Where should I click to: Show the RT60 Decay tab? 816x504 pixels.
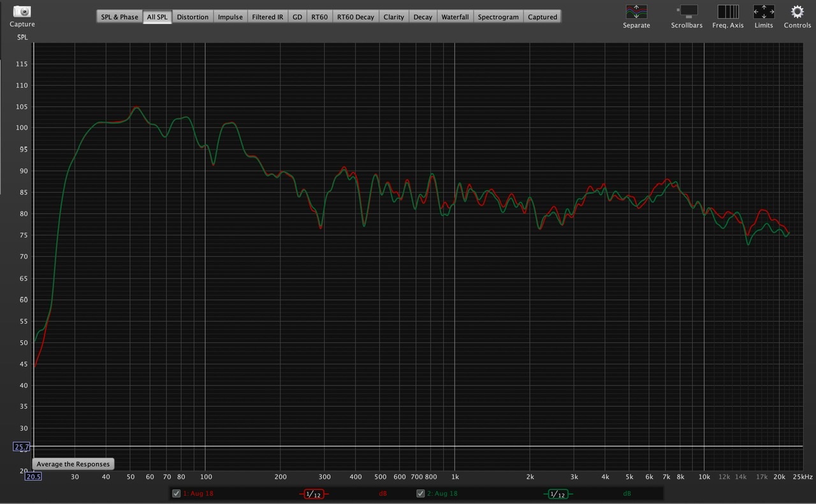tap(356, 17)
